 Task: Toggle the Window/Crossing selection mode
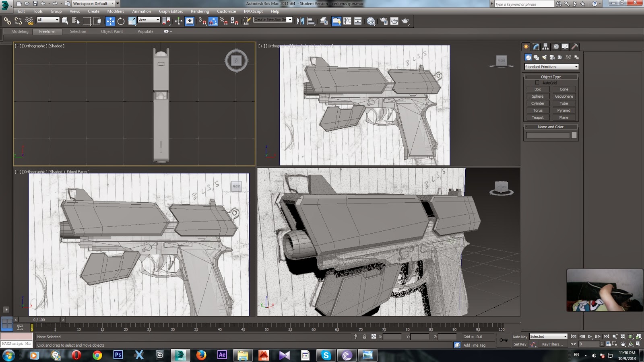click(x=97, y=21)
